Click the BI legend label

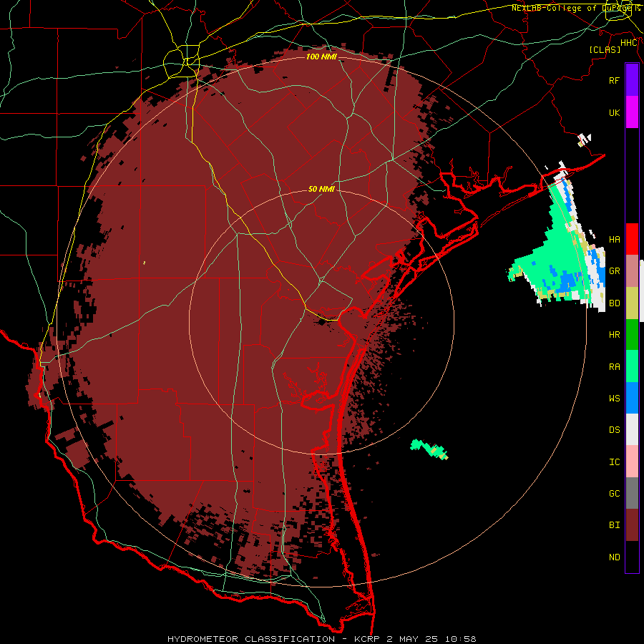click(x=615, y=525)
